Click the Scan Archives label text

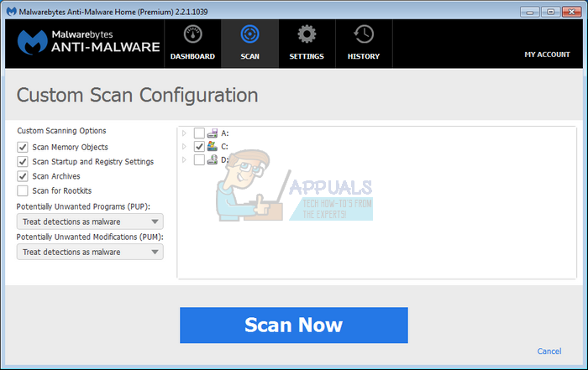coord(56,176)
